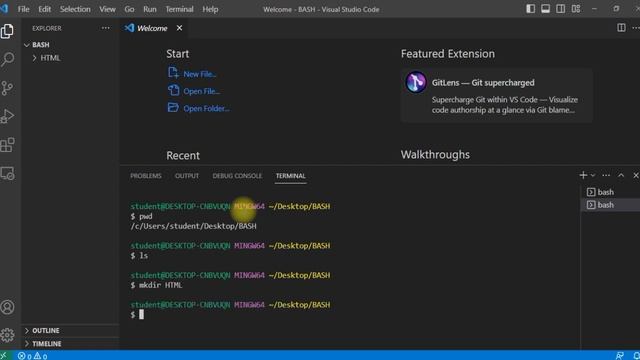Create a new terminal with plus icon
Viewport: 640px width, 360px height.
pos(583,175)
